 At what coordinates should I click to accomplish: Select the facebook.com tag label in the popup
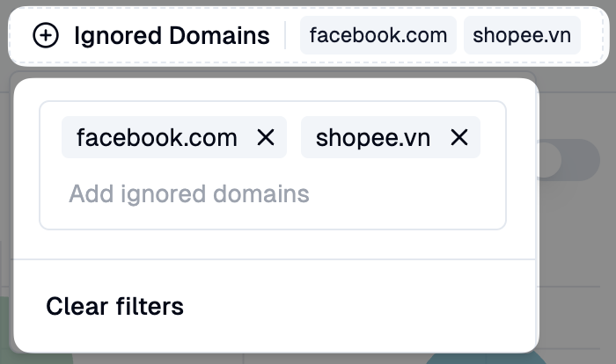157,138
